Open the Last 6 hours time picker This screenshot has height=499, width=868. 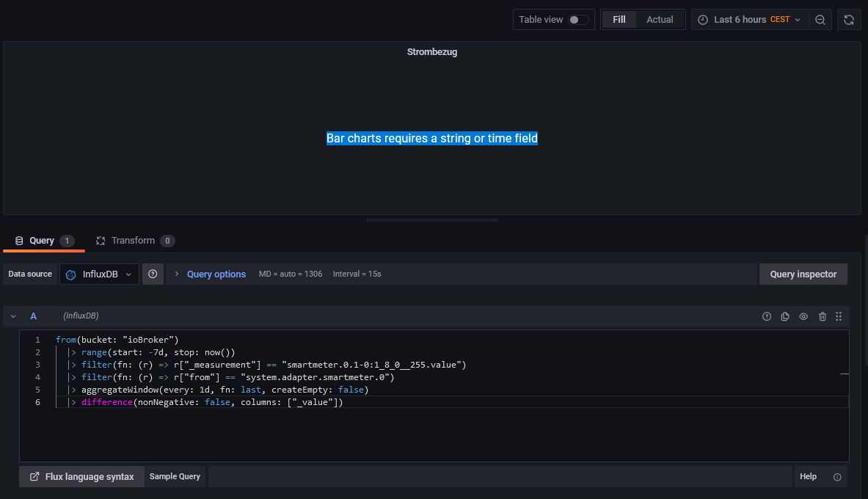(749, 20)
